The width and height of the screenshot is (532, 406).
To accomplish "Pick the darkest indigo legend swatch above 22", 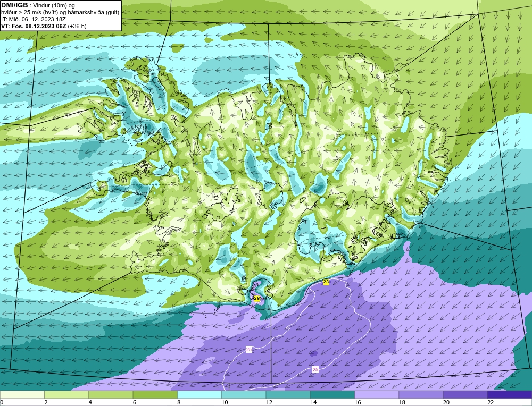I will (x=510, y=394).
